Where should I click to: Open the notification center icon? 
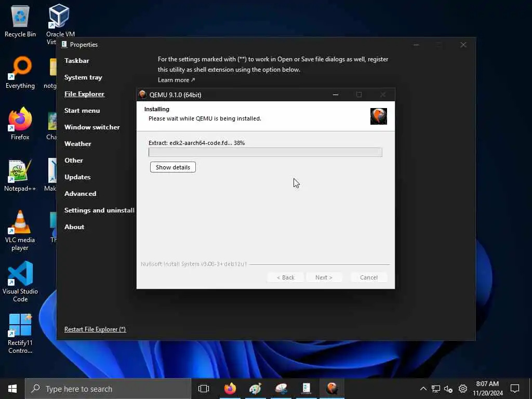515,389
